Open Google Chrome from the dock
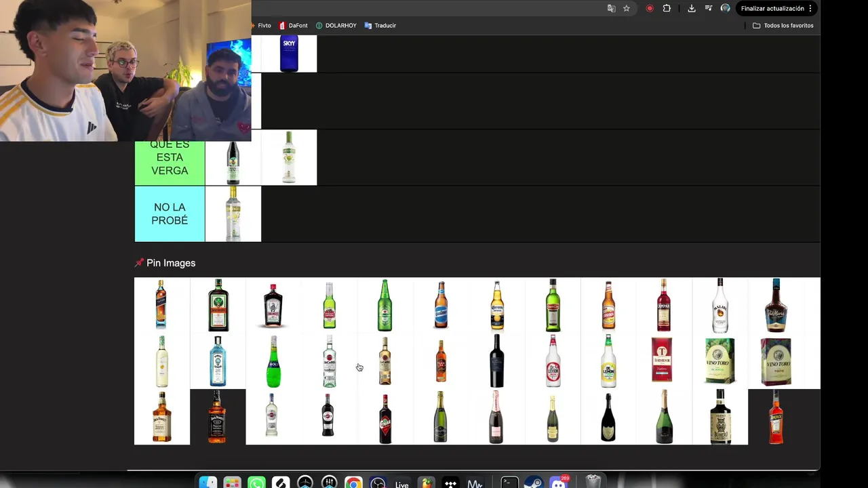 pos(353,482)
